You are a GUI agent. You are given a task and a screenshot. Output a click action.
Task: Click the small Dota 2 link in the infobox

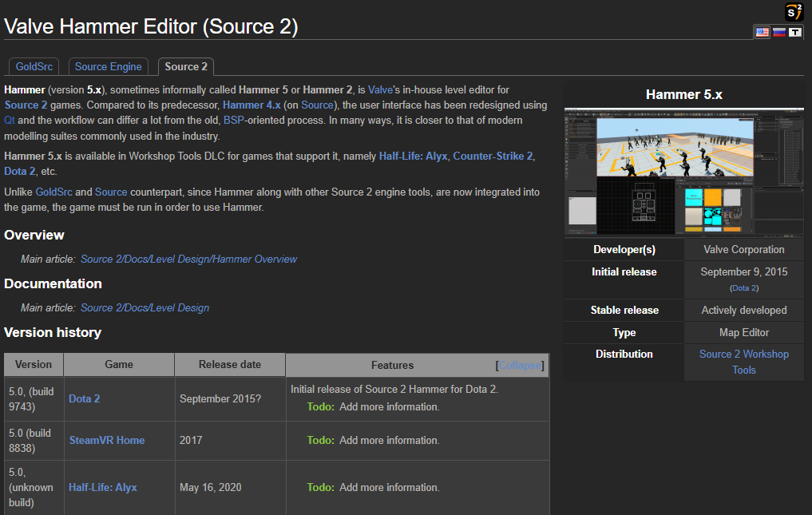744,288
